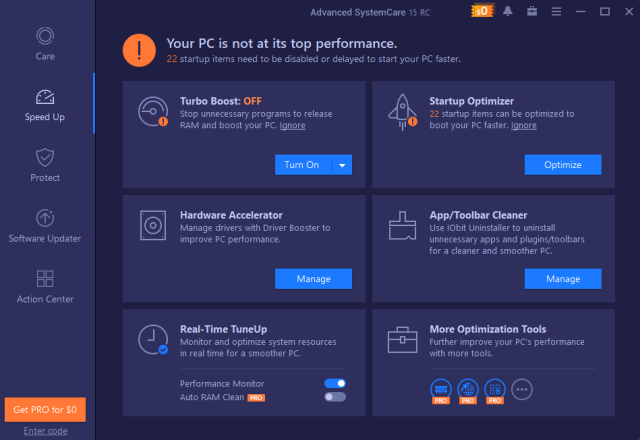Open the Enter code link
This screenshot has height=440, width=640.
tap(45, 431)
